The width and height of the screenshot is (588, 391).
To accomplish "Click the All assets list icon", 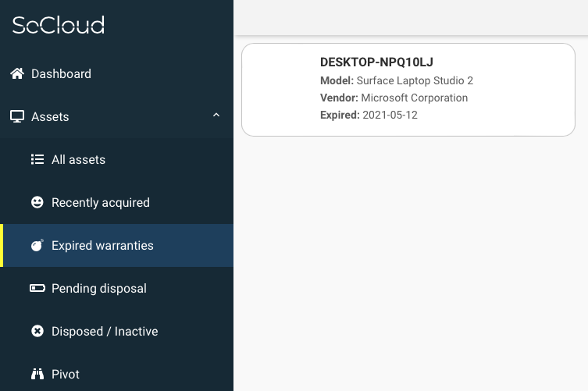I will (x=37, y=160).
